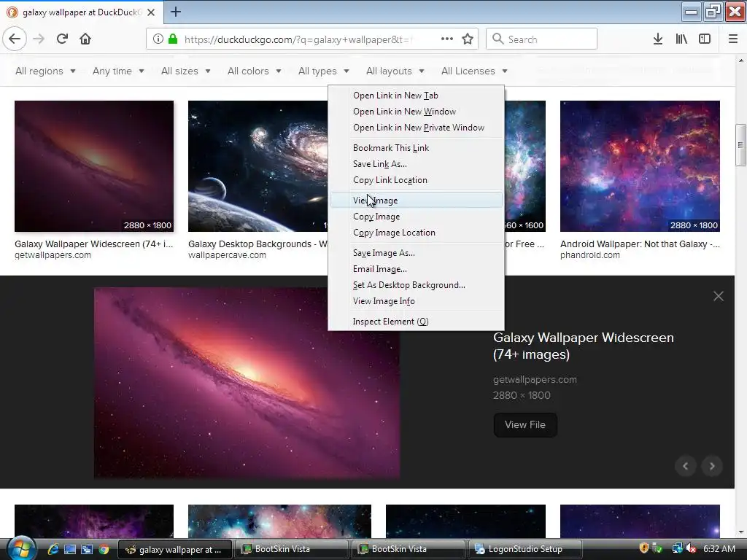Screen dimensions: 747x560
Task: Select Inspect Element entry
Action: pos(416,322)
